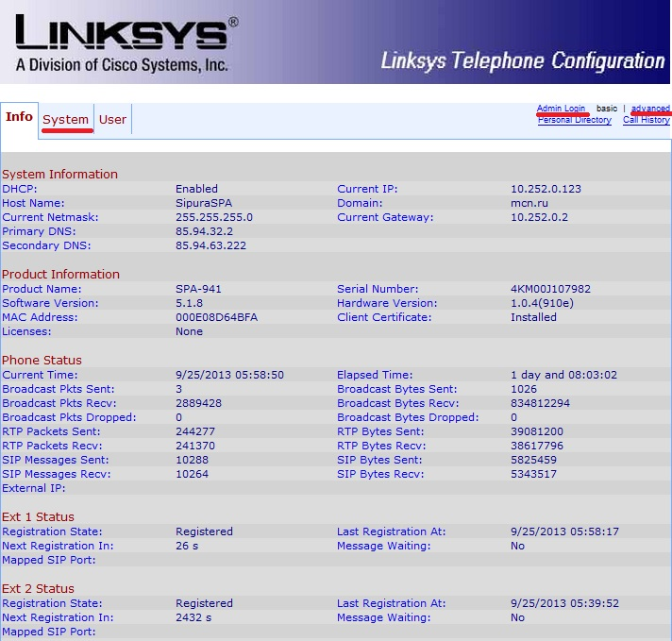Image resolution: width=672 pixels, height=641 pixels.
Task: Click Current Gateway value 10.252.0.2
Action: pyautogui.click(x=539, y=217)
